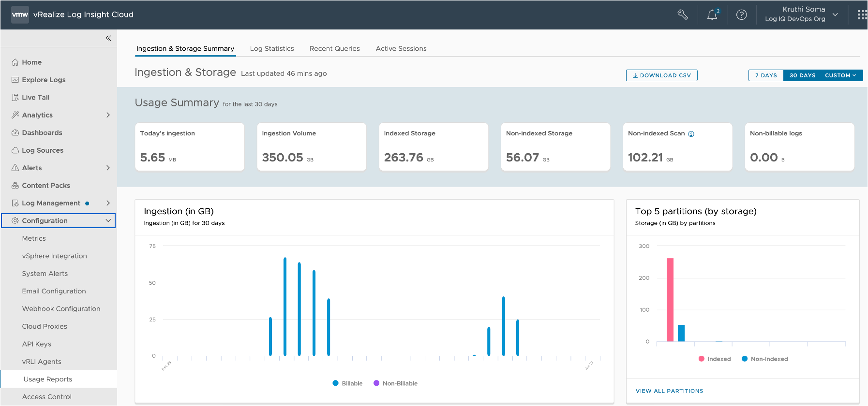Click the VIEW ALL PARTITIONS link
The width and height of the screenshot is (868, 406).
[x=669, y=391]
